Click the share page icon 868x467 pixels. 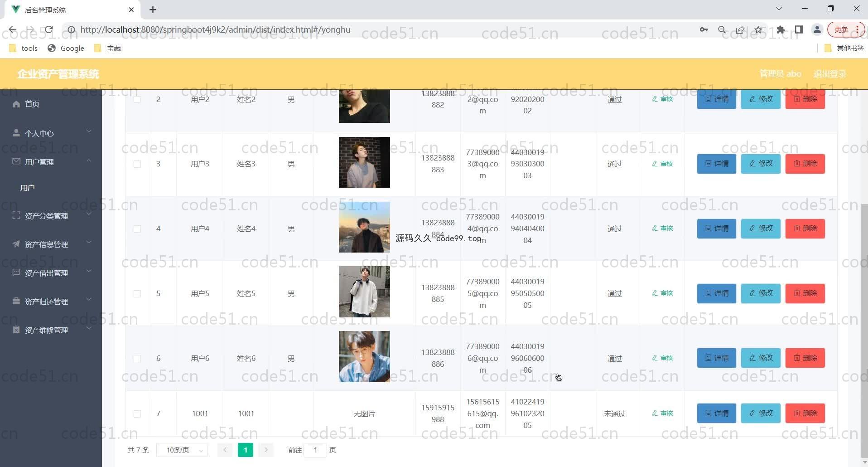pos(740,29)
